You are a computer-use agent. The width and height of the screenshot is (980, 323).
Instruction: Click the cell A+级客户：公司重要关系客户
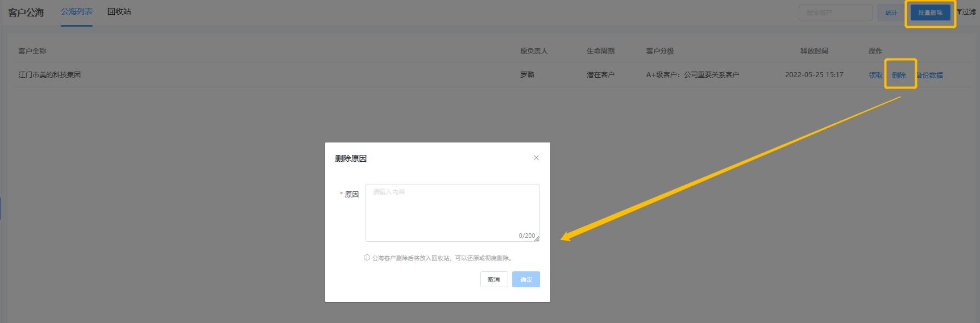692,75
